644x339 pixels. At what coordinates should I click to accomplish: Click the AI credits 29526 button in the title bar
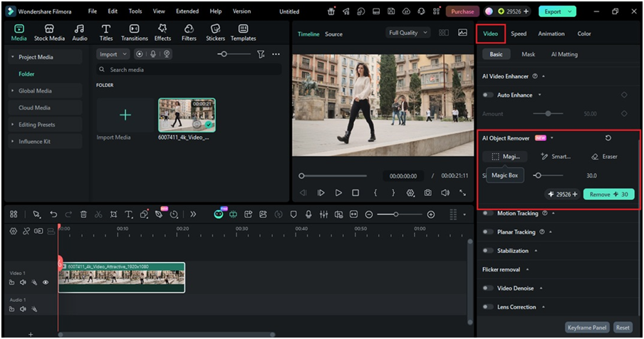pyautogui.click(x=514, y=11)
